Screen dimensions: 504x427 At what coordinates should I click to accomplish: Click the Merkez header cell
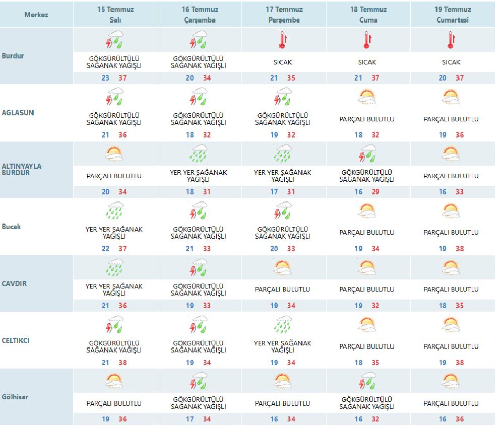point(36,15)
